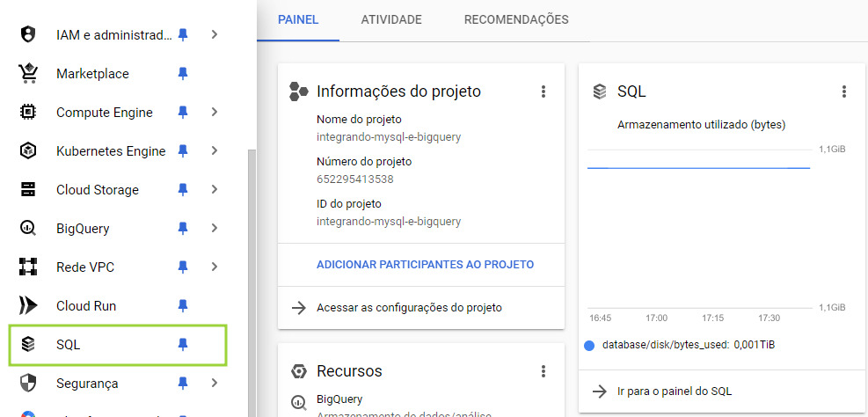Image resolution: width=868 pixels, height=417 pixels.
Task: Unpin Cloud Storage from menu
Action: [183, 189]
